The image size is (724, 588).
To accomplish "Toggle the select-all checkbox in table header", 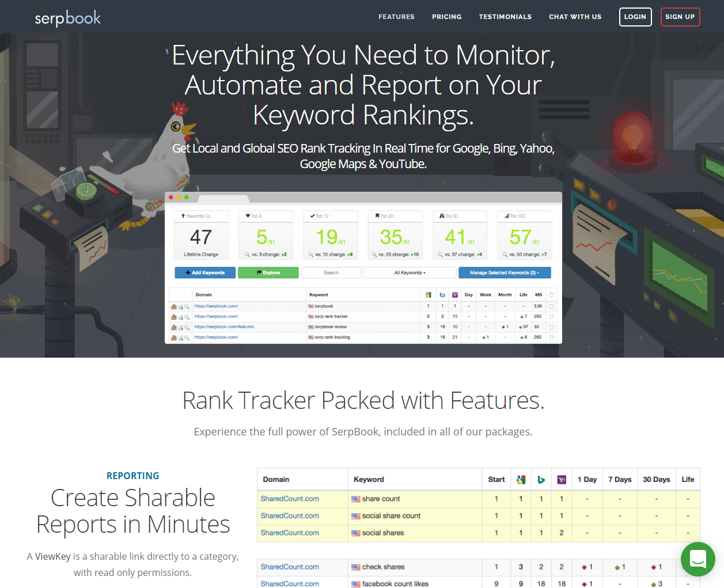I will pyautogui.click(x=551, y=295).
